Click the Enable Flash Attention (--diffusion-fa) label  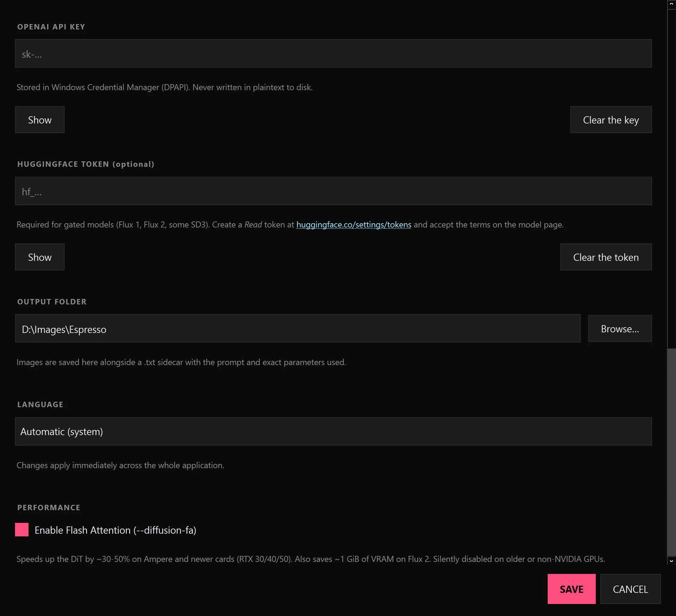pyautogui.click(x=115, y=530)
